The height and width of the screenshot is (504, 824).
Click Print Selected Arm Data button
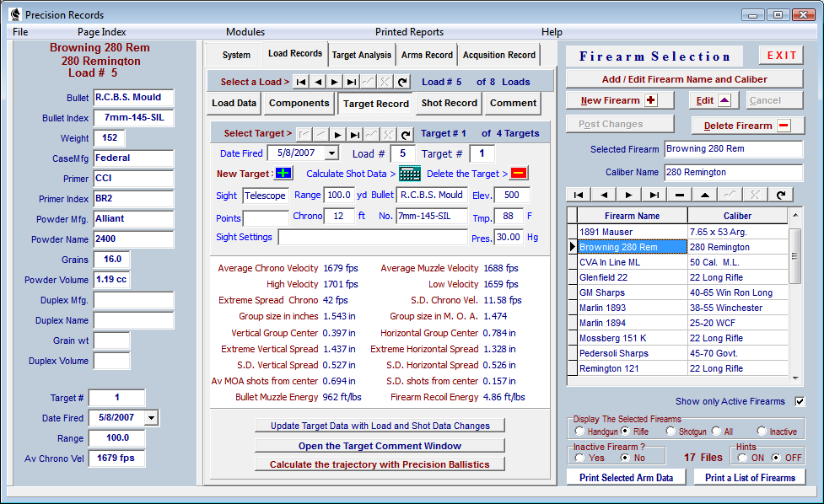(x=627, y=478)
